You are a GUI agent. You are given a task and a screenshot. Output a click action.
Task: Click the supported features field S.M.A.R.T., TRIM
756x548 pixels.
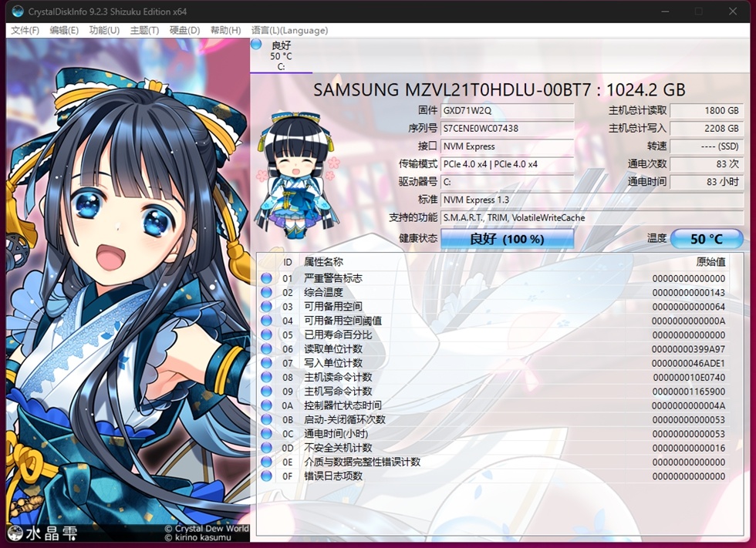592,217
